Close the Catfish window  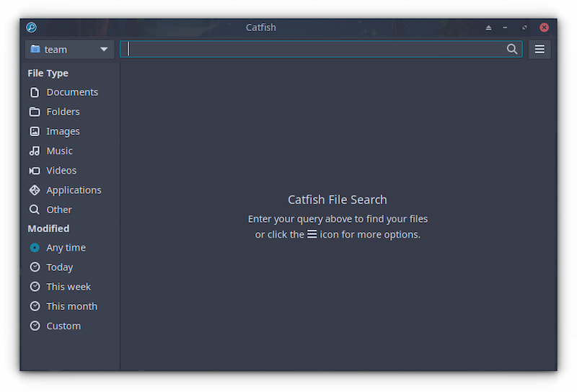click(x=544, y=27)
